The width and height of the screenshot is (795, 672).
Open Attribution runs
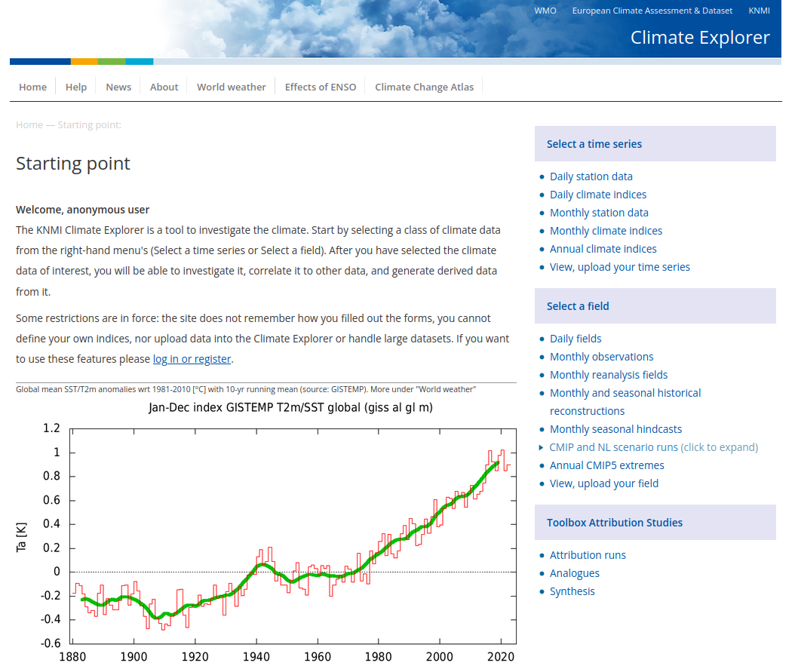[x=588, y=555]
